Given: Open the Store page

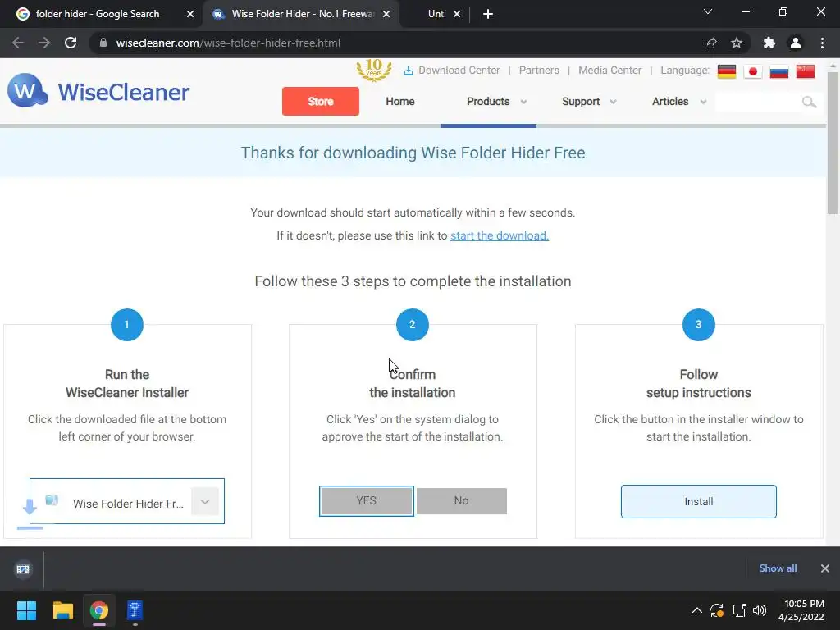Looking at the screenshot, I should [x=321, y=101].
